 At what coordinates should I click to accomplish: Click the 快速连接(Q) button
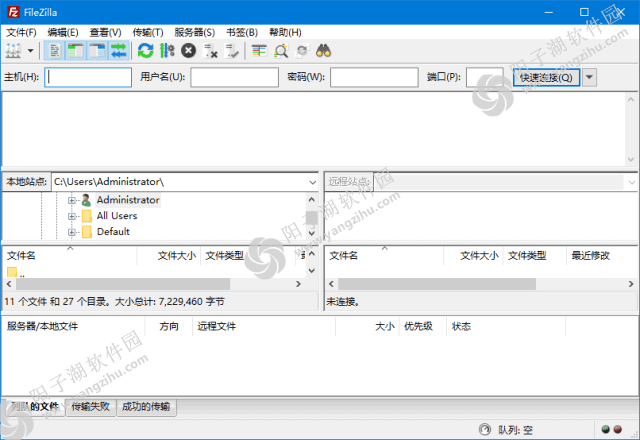click(x=546, y=77)
